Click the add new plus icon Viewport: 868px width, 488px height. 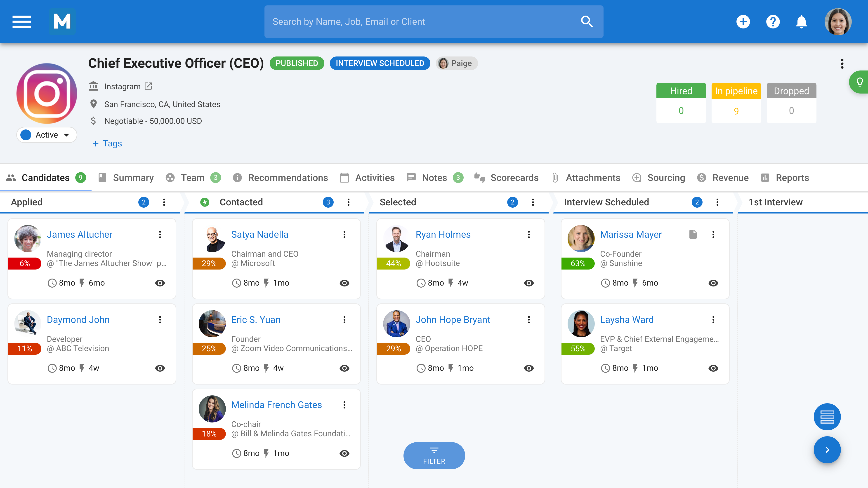point(743,21)
